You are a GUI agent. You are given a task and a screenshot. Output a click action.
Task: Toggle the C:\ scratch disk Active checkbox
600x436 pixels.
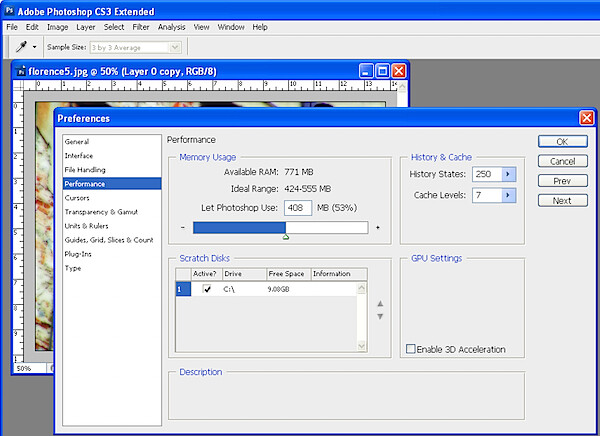(x=207, y=289)
